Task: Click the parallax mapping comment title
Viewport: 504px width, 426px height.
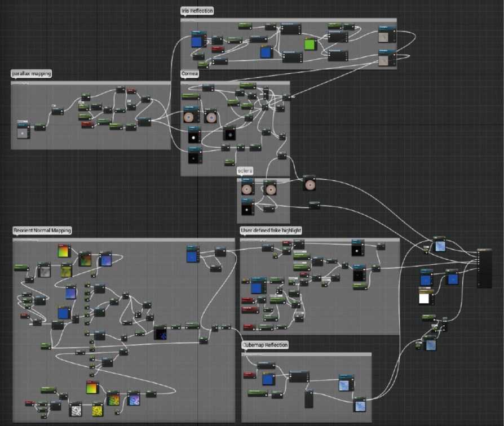Action: pos(31,74)
